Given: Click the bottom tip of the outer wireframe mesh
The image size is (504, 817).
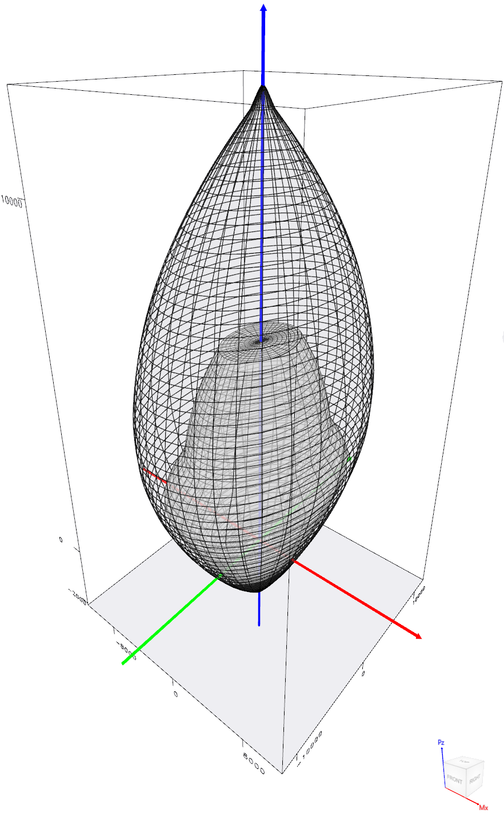Looking at the screenshot, I should 258,591.
